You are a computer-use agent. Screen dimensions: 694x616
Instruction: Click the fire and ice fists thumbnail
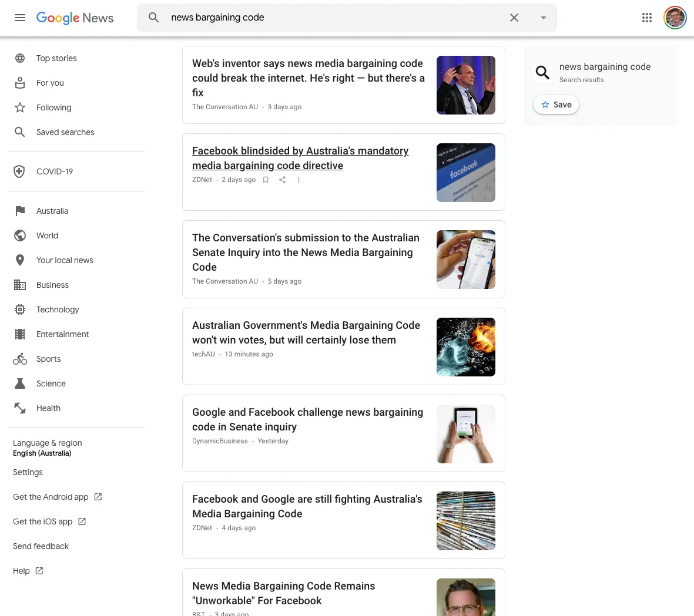click(465, 347)
